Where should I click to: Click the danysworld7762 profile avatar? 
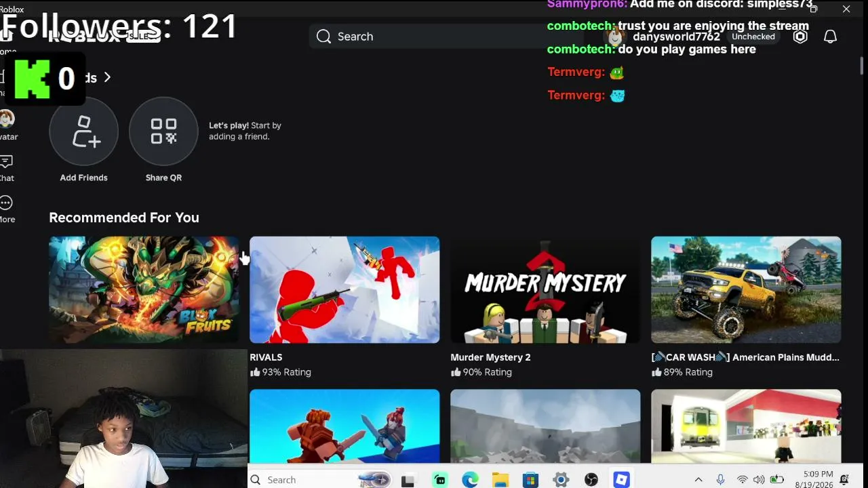[x=615, y=36]
